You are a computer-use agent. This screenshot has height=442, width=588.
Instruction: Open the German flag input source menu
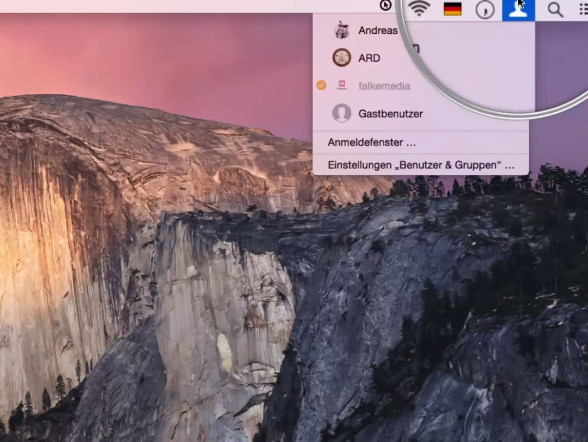coord(452,9)
